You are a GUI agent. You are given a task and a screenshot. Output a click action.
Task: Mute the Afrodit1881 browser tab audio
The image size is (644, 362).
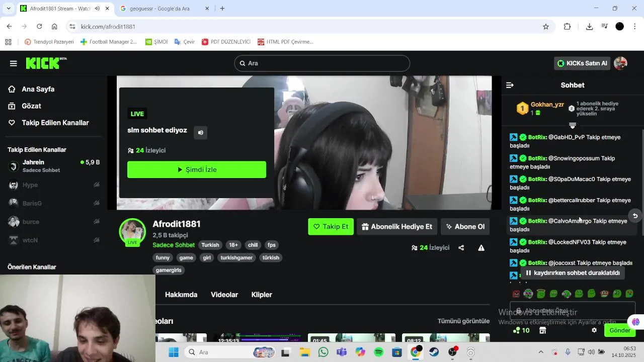click(x=97, y=9)
